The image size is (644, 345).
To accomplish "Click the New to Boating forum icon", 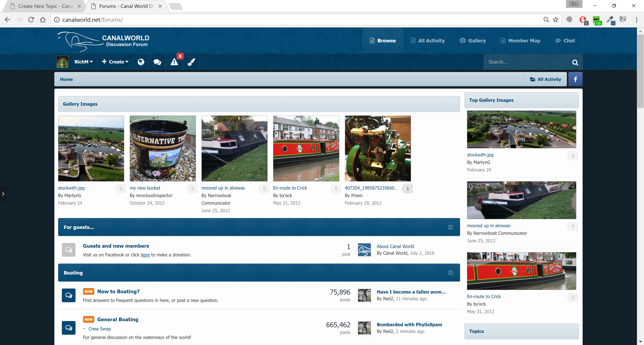I will [68, 295].
